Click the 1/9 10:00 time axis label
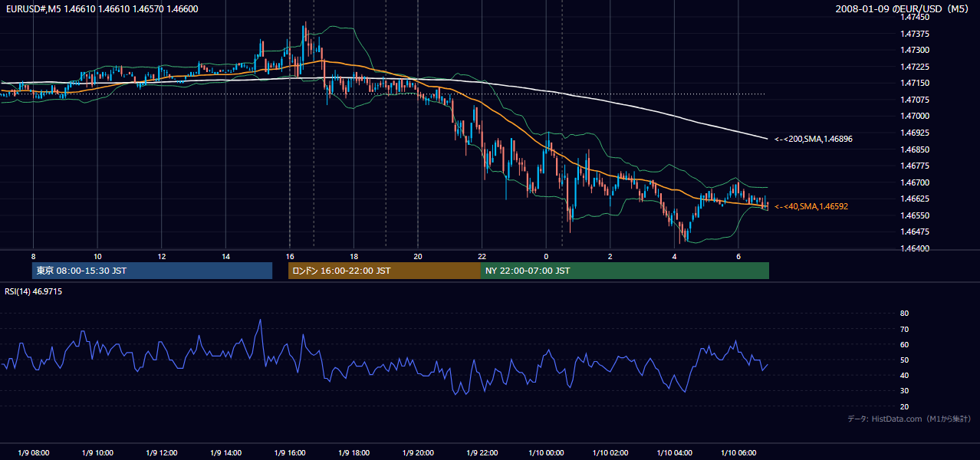The image size is (980, 460). click(x=97, y=452)
